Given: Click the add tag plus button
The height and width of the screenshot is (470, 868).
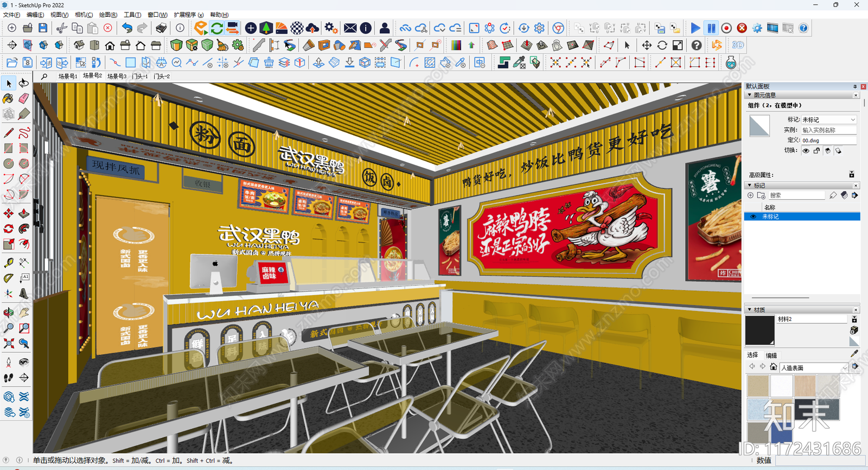Looking at the screenshot, I should click(751, 195).
